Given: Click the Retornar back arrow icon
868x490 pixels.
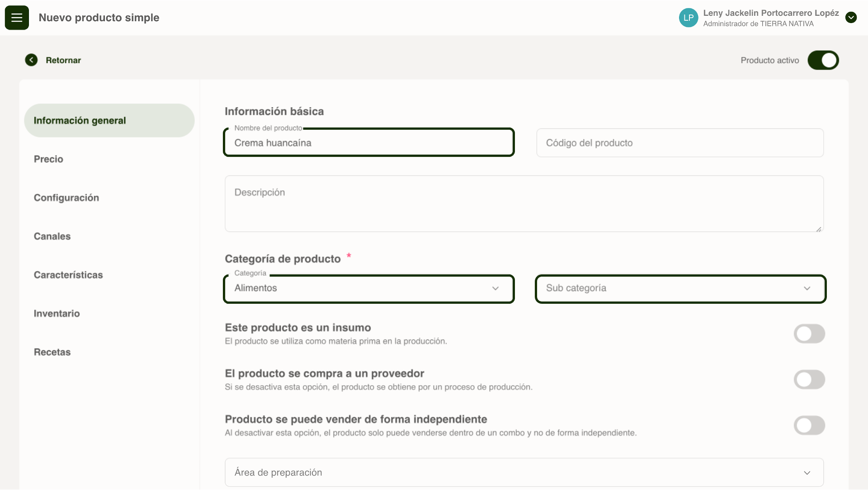Looking at the screenshot, I should tap(31, 60).
